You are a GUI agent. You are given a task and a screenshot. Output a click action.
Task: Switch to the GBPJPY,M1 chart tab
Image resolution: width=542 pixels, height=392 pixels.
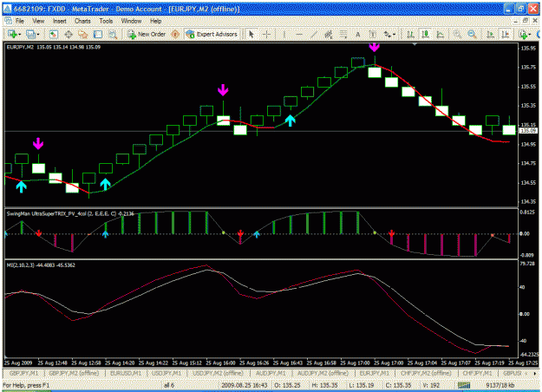click(x=23, y=373)
